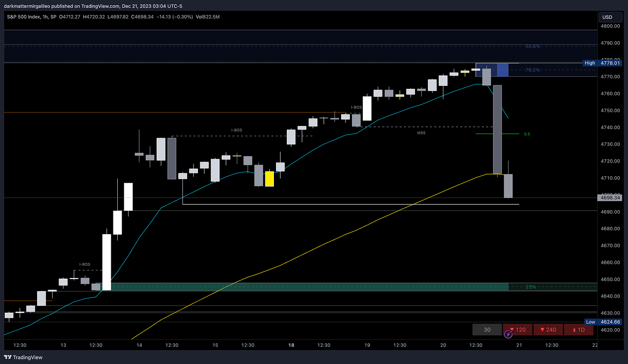The height and width of the screenshot is (364, 628).
Task: Click the 4698.34 last price tag on axis
Action: 610,198
